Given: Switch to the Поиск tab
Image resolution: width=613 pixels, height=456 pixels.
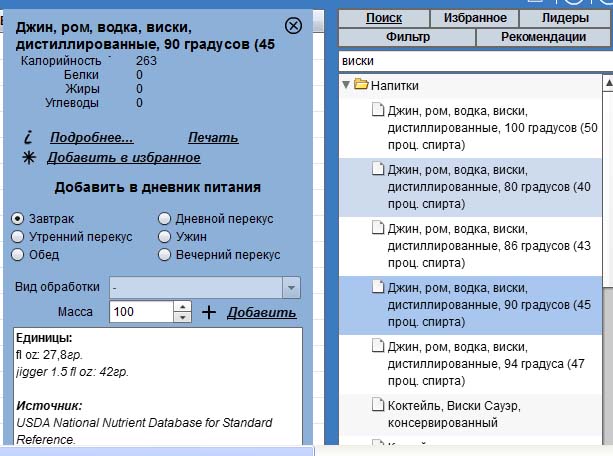Looking at the screenshot, I should click(384, 18).
